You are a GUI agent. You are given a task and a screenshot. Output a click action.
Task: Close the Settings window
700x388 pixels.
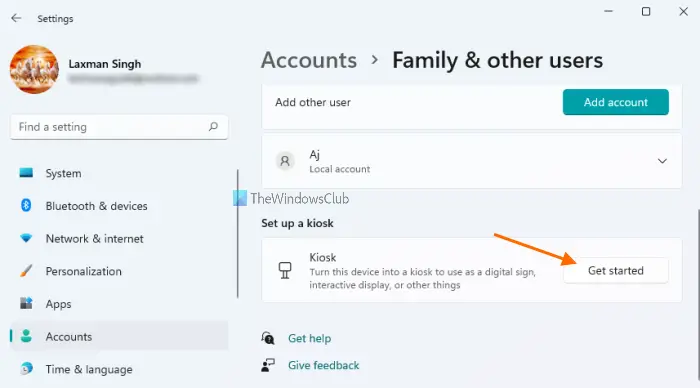683,12
